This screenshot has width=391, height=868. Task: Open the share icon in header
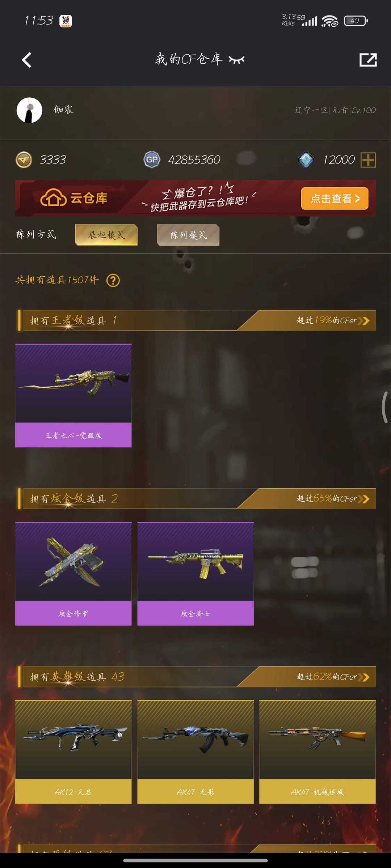click(x=368, y=60)
